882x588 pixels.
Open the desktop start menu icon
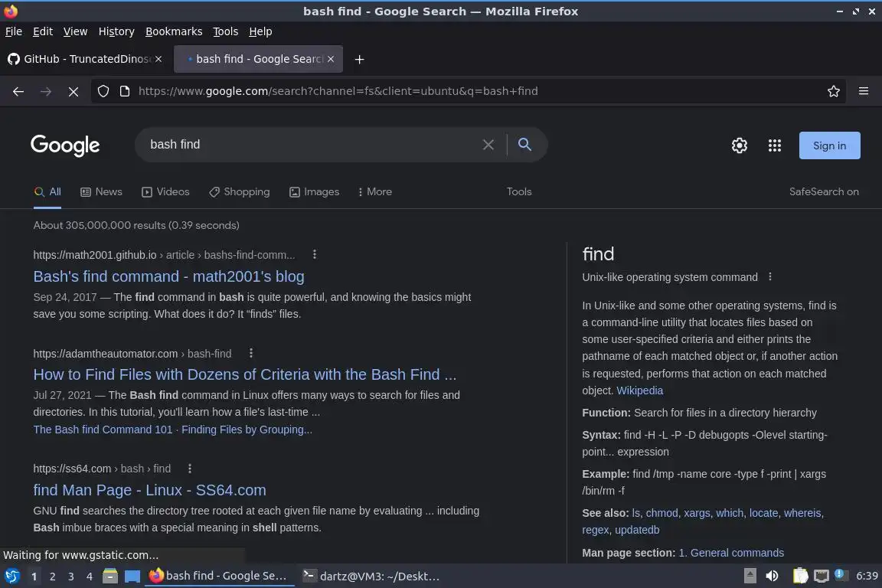[x=11, y=577]
